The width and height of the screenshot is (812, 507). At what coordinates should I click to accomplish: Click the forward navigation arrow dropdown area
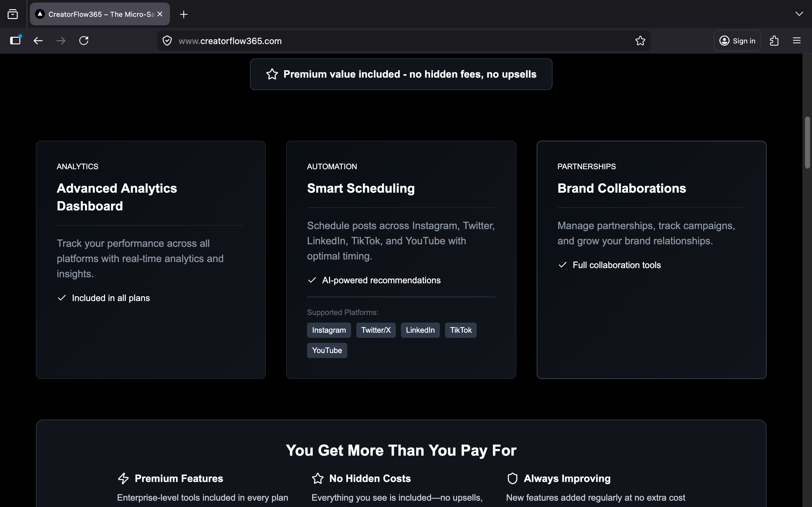(x=60, y=41)
